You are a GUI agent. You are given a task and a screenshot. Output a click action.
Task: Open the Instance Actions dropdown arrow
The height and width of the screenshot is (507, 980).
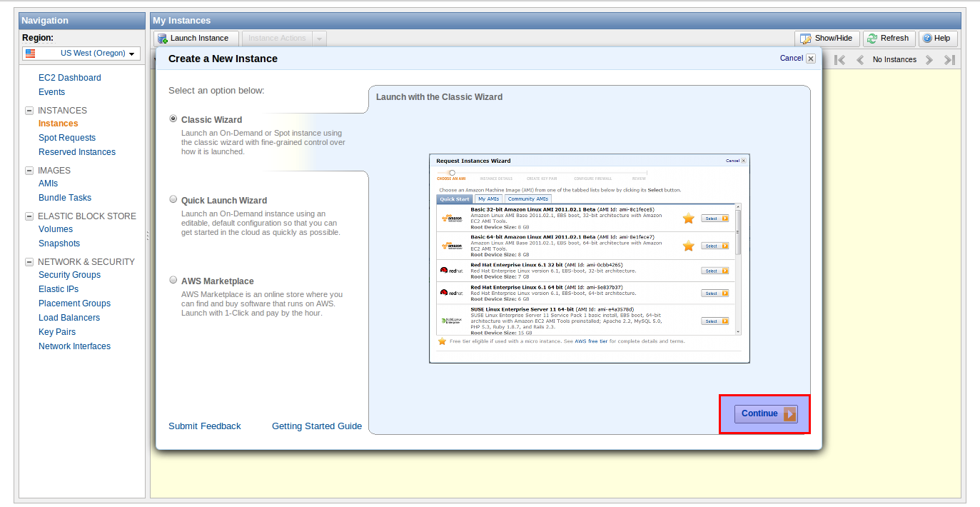(320, 39)
